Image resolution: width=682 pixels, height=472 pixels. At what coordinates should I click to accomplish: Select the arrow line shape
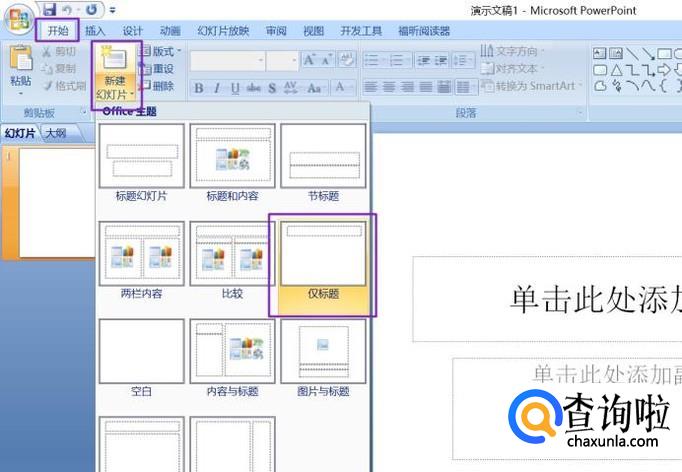pyautogui.click(x=648, y=54)
